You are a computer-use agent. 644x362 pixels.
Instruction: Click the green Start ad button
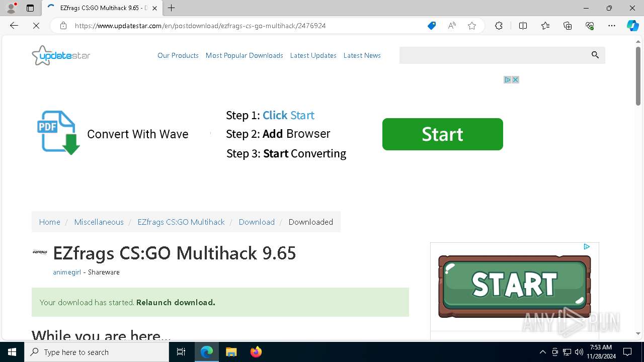443,134
